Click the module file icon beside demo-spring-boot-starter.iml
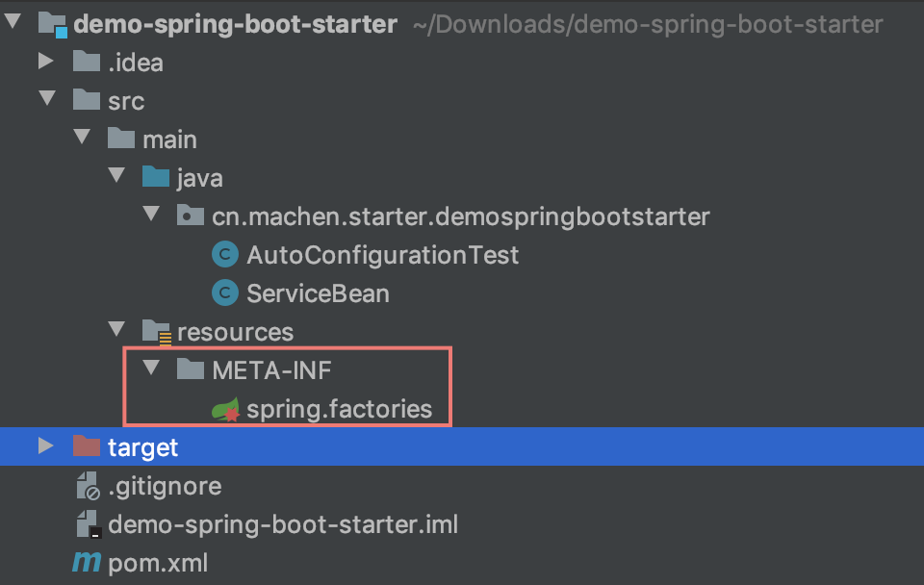 pos(86,523)
